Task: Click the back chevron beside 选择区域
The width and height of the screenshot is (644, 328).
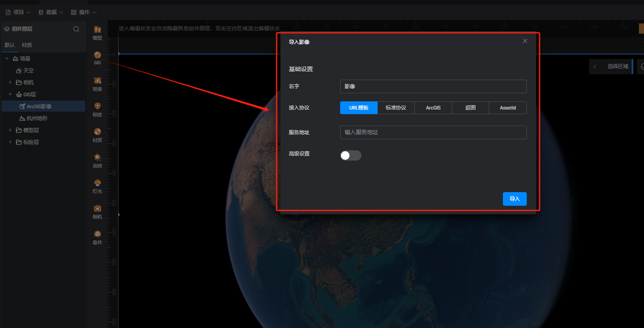Action: 595,66
